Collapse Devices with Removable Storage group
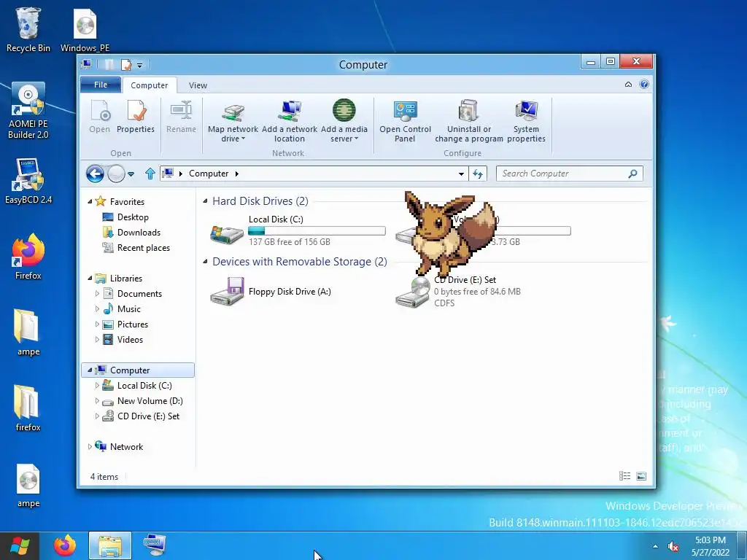 point(205,262)
